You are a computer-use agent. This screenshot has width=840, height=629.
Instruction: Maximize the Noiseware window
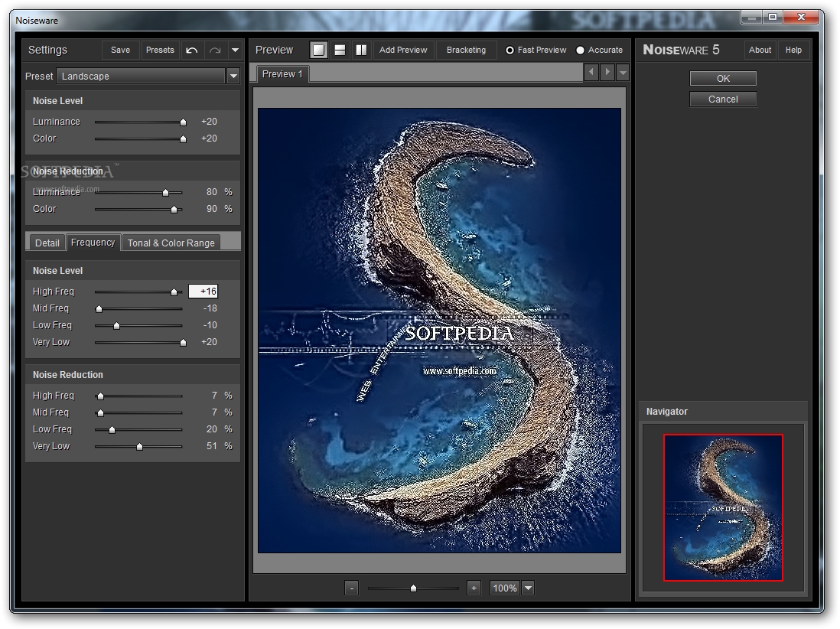coord(773,17)
